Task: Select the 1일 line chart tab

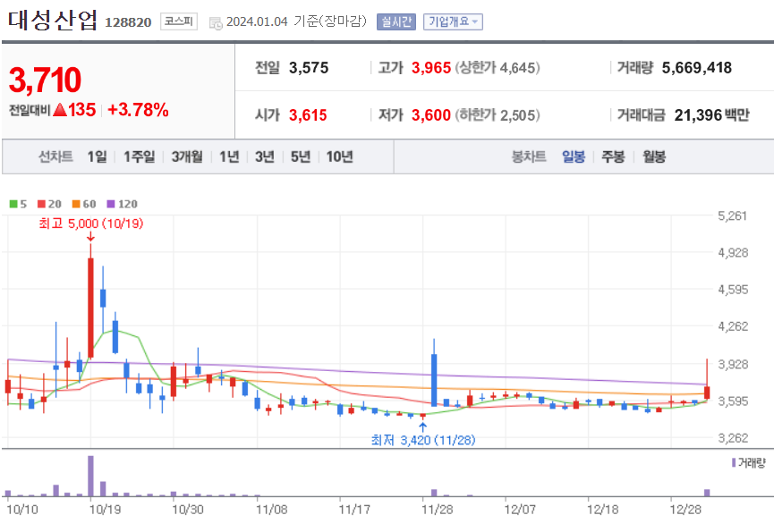Action: pos(97,156)
